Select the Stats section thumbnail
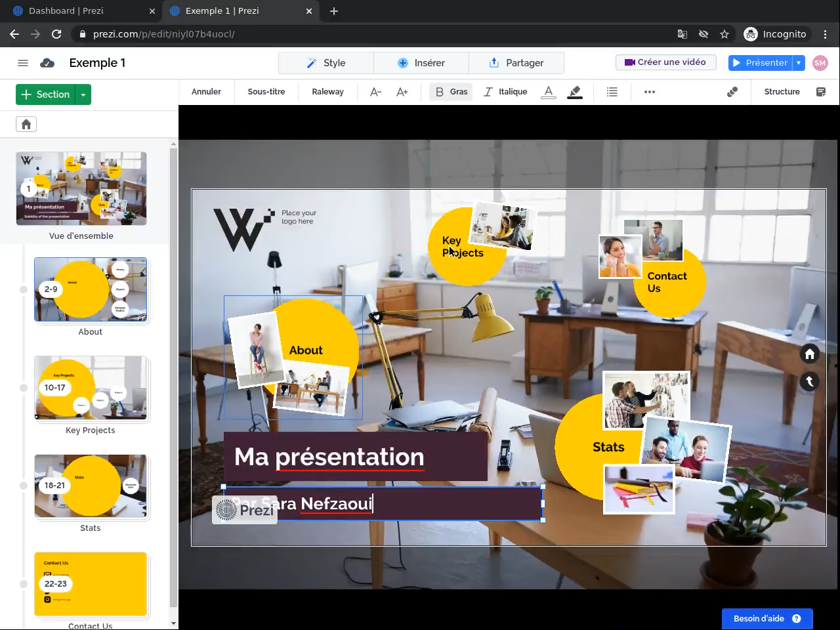Screen dimensions: 840x630 coord(91,486)
